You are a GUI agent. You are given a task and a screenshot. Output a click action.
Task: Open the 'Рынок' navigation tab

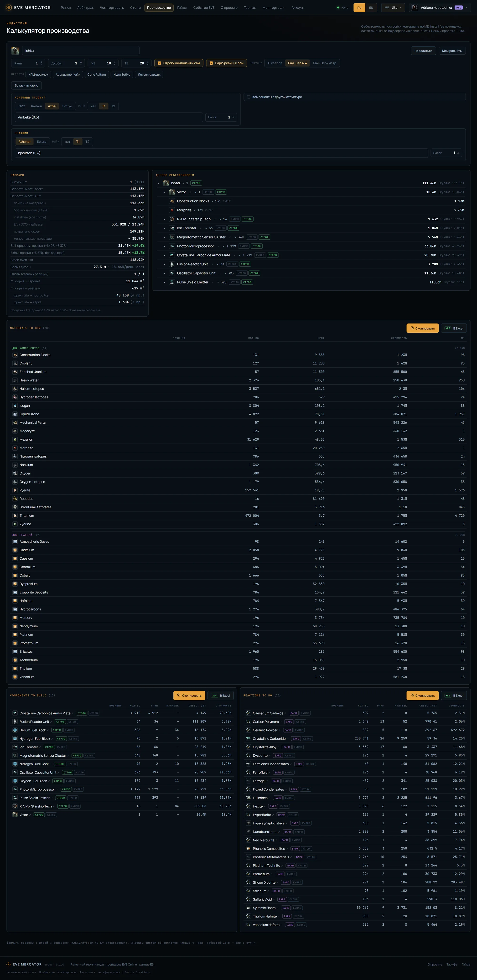pos(66,8)
